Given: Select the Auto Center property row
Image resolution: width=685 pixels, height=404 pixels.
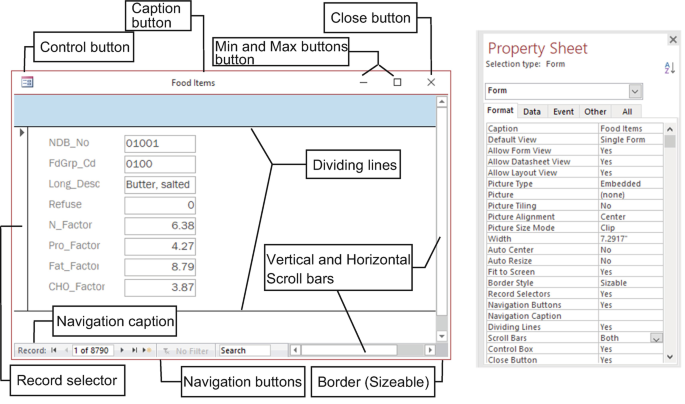Looking at the screenshot, I should tap(574, 250).
